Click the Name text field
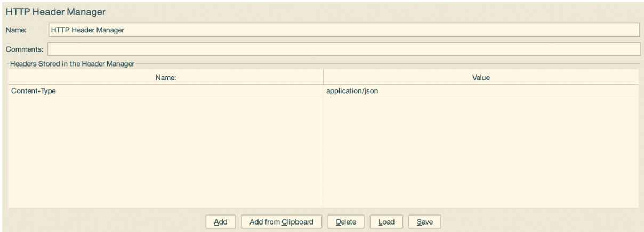Screen dimensions: 644x232 (343, 30)
